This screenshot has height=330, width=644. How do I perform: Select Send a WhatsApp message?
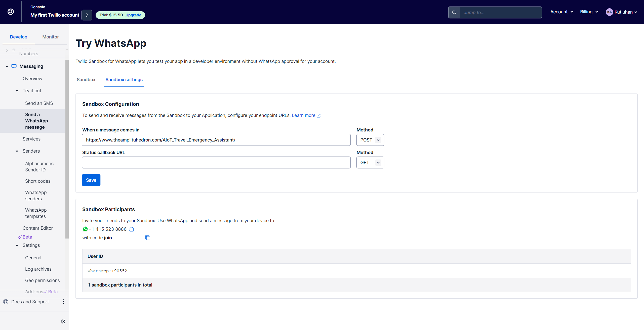tap(32, 121)
